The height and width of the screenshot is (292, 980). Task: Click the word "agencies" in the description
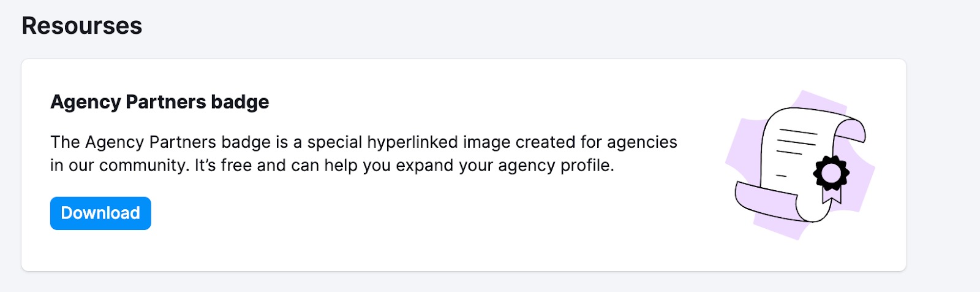click(642, 142)
